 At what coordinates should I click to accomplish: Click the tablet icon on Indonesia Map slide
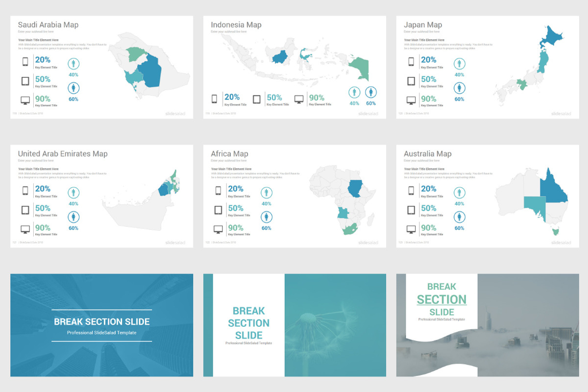click(x=257, y=99)
